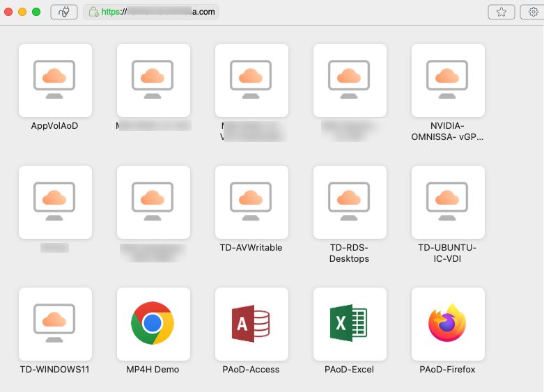The image size is (544, 392).
Task: Click the AppVolAoD label text
Action: [x=55, y=126]
